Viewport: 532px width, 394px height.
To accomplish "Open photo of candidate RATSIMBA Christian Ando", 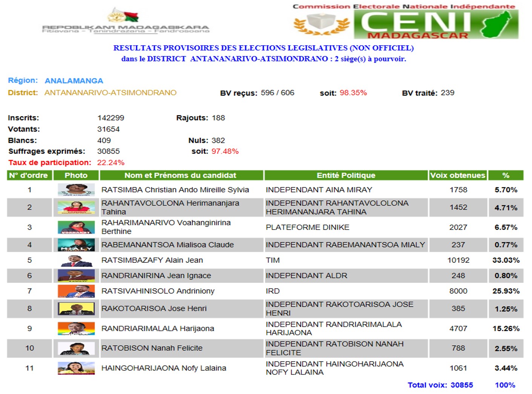I will point(76,190).
